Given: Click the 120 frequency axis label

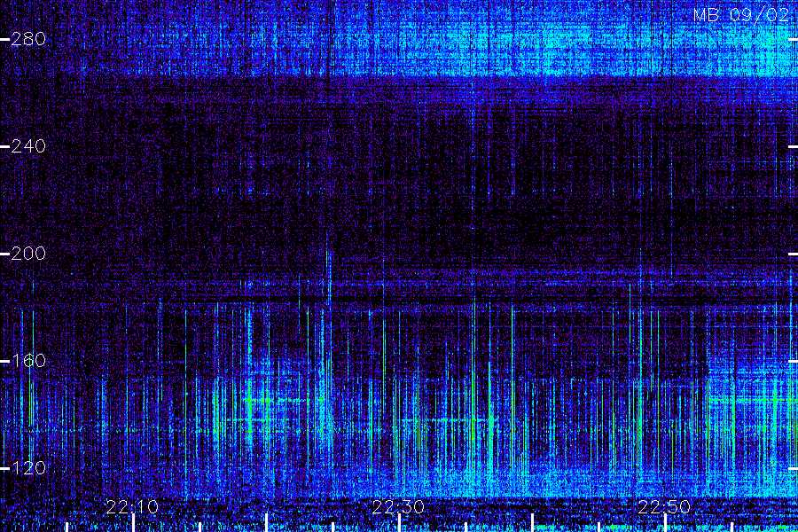Looking at the screenshot, I should 28,468.
